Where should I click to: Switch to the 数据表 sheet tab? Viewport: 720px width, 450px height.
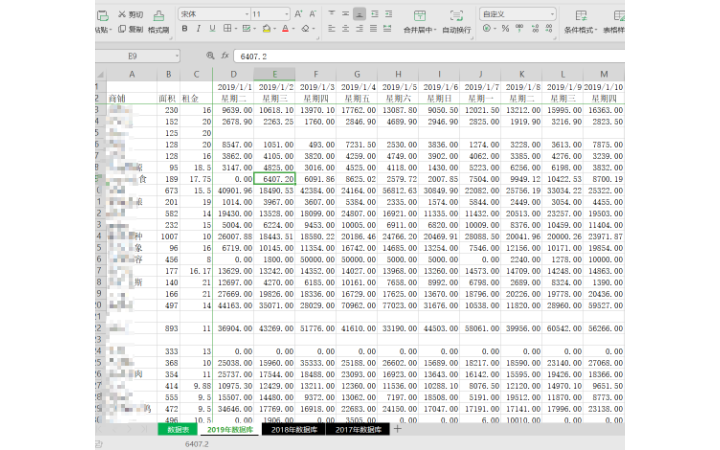click(x=178, y=430)
